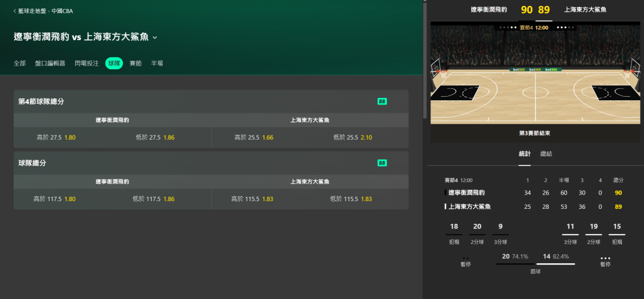The height and width of the screenshot is (299, 644).
Task: Collapse the 第4節球隊總分 market header
Action: (211, 101)
